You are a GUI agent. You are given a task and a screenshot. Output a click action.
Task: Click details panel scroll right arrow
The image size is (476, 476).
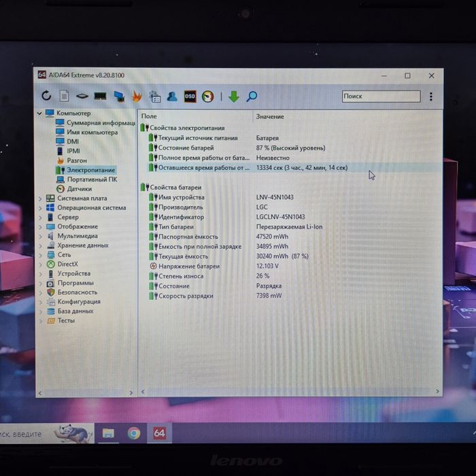(x=437, y=391)
